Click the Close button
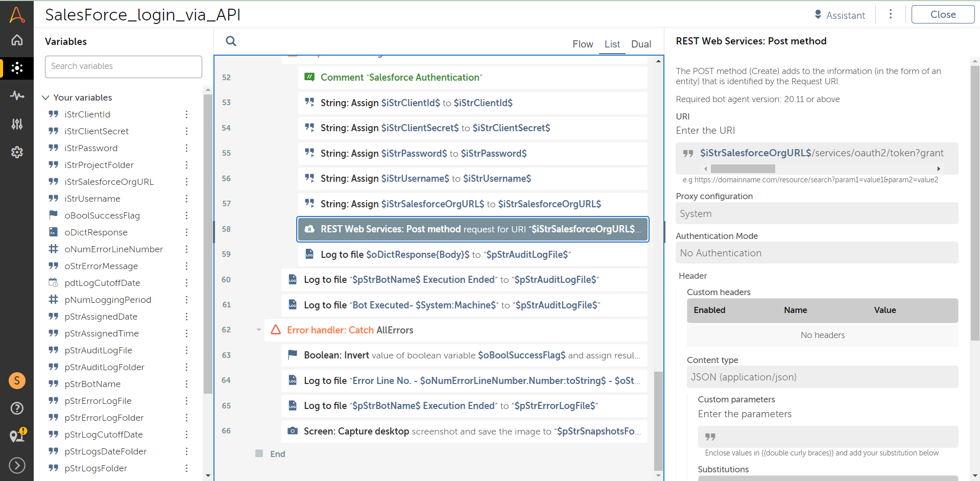The image size is (980, 481). (942, 15)
